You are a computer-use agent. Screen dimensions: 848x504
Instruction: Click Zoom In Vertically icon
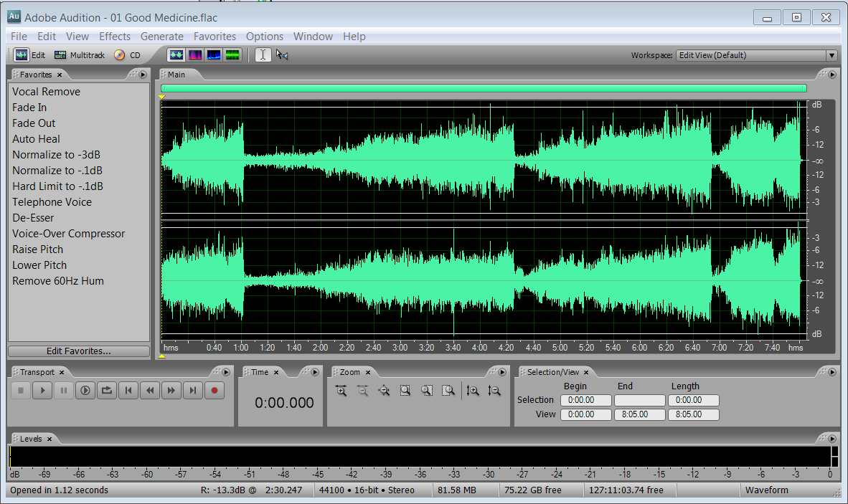point(472,391)
